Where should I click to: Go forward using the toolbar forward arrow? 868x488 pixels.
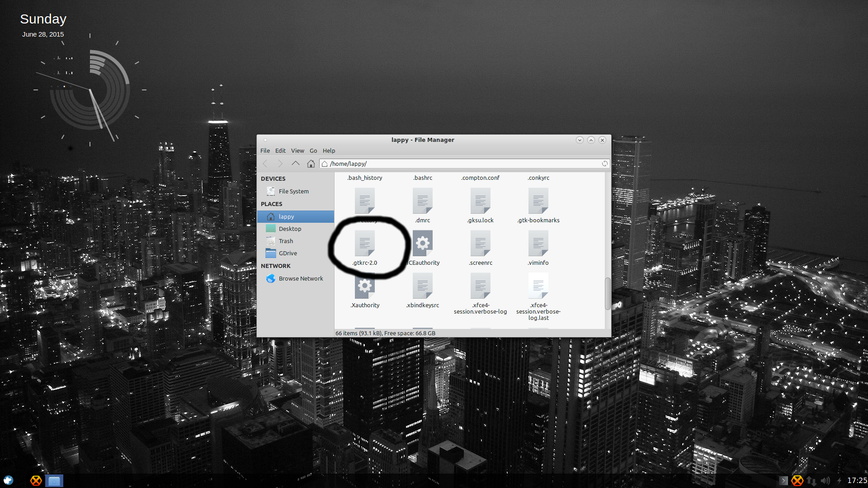tap(280, 164)
